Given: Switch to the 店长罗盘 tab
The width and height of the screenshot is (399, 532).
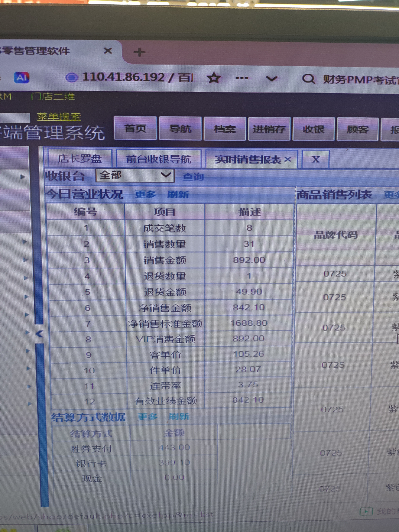Looking at the screenshot, I should coord(80,159).
